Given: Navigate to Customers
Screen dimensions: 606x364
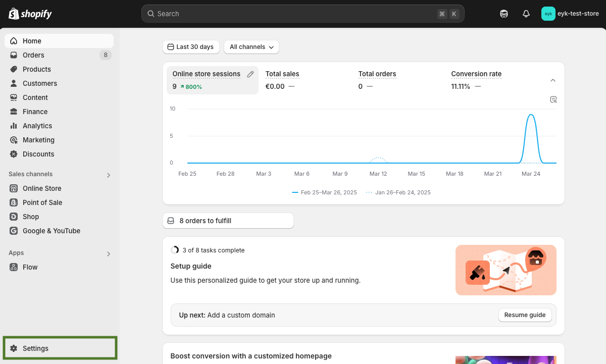Looking at the screenshot, I should point(59,83).
